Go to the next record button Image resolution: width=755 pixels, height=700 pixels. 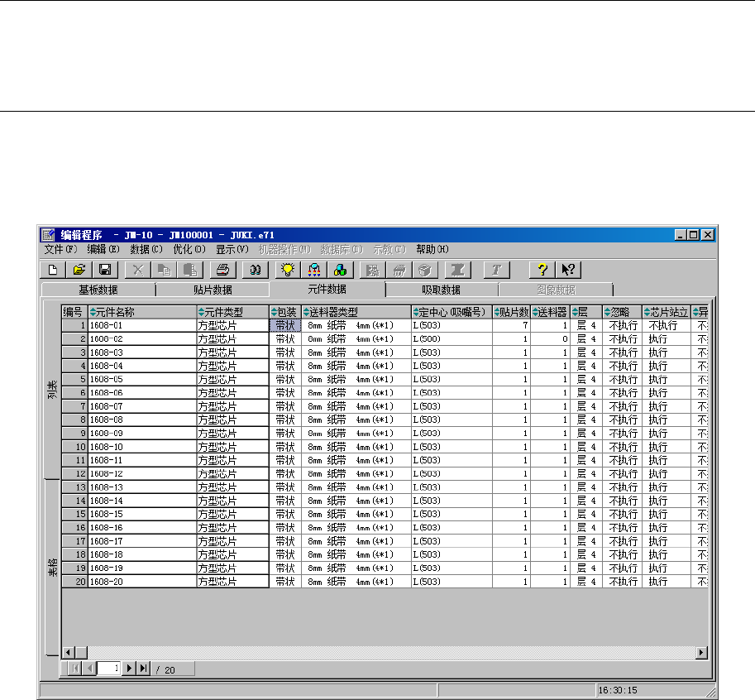click(129, 669)
